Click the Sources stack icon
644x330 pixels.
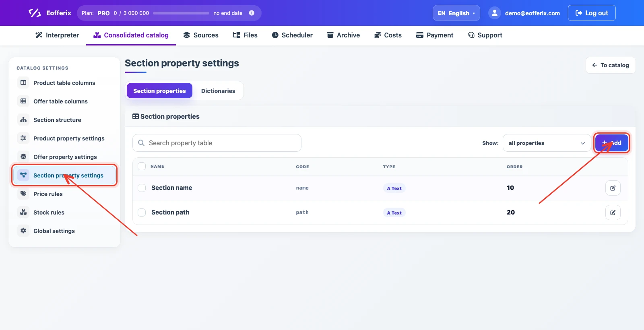[187, 35]
